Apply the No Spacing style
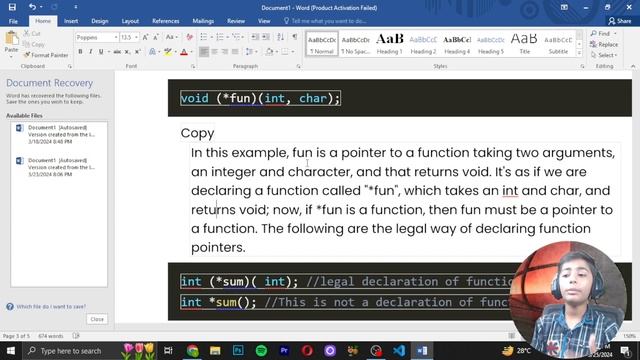 pos(356,44)
